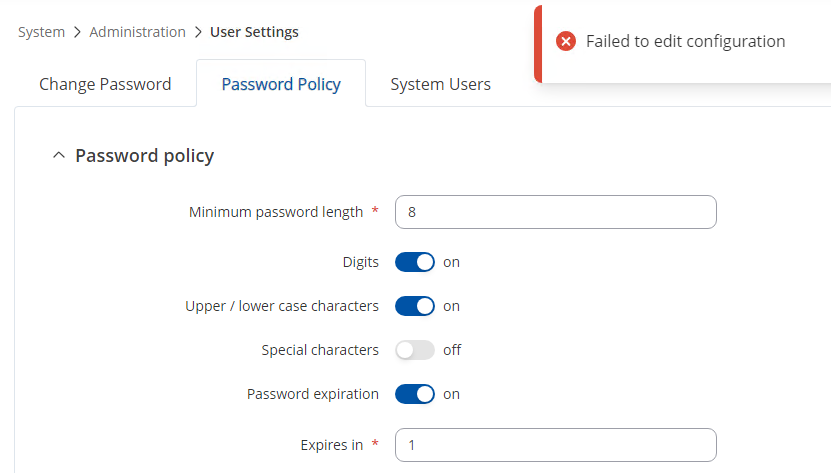This screenshot has width=831, height=473.
Task: Collapse the Password policy section chevron
Action: click(59, 156)
